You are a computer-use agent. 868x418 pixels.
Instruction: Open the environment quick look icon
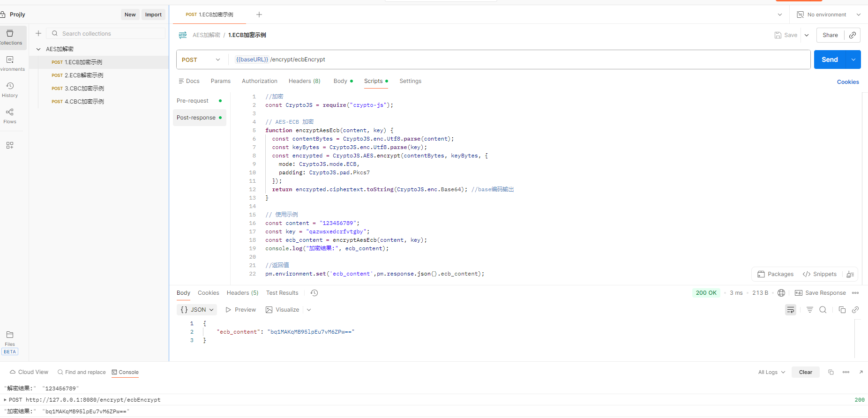(x=801, y=15)
